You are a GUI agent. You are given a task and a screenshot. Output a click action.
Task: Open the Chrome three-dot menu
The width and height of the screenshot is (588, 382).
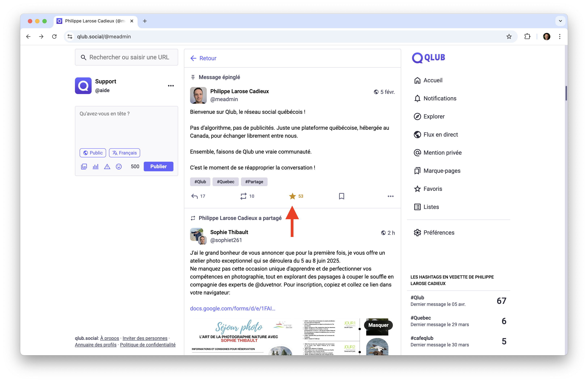(x=560, y=37)
